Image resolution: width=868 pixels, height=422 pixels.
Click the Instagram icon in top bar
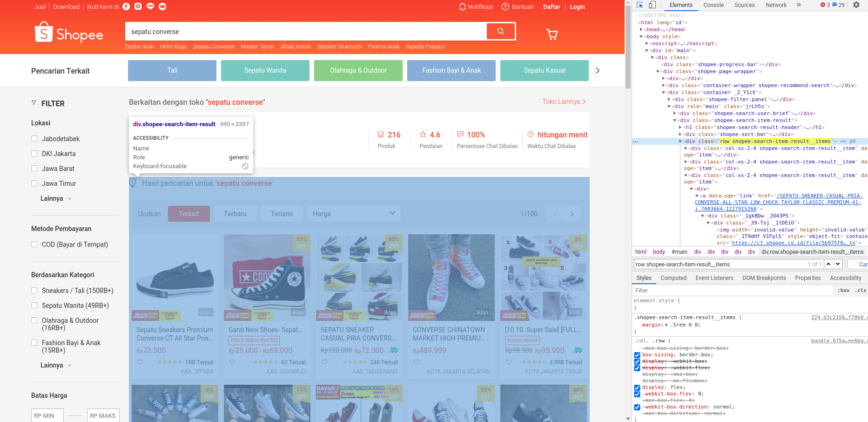[x=138, y=7]
